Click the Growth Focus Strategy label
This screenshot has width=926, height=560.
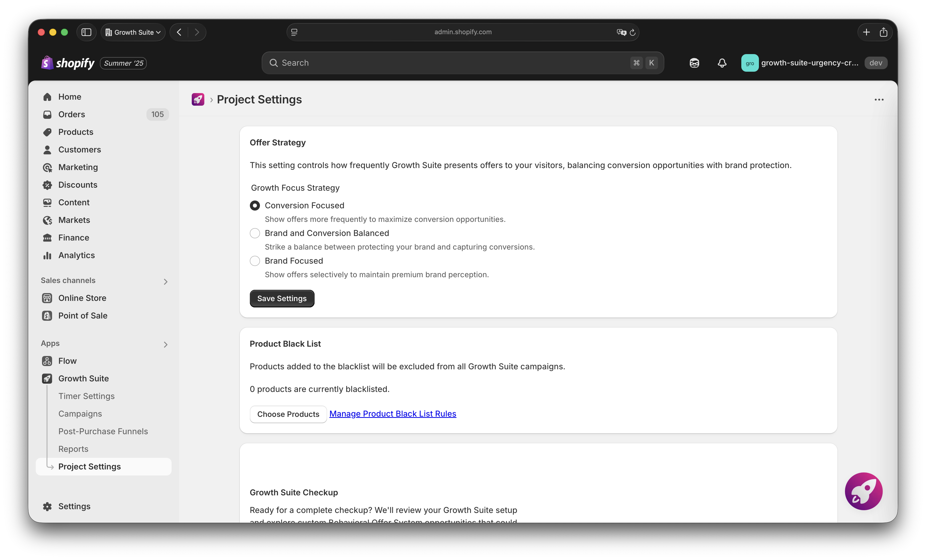coord(295,188)
